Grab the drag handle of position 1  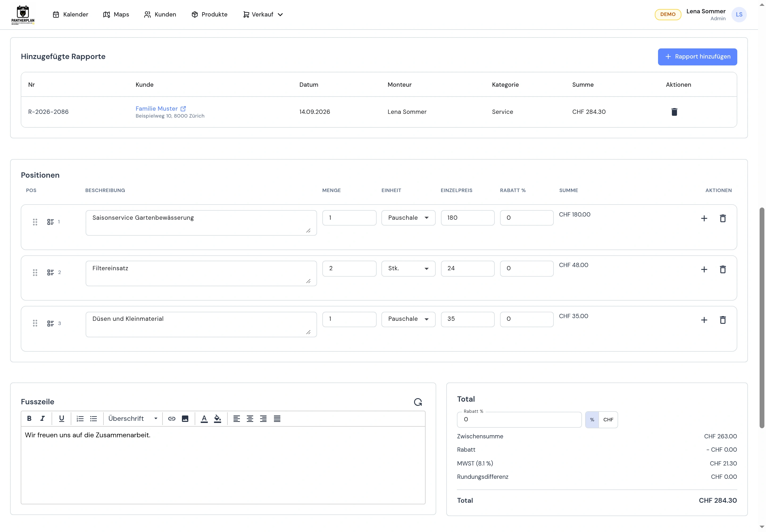(35, 222)
